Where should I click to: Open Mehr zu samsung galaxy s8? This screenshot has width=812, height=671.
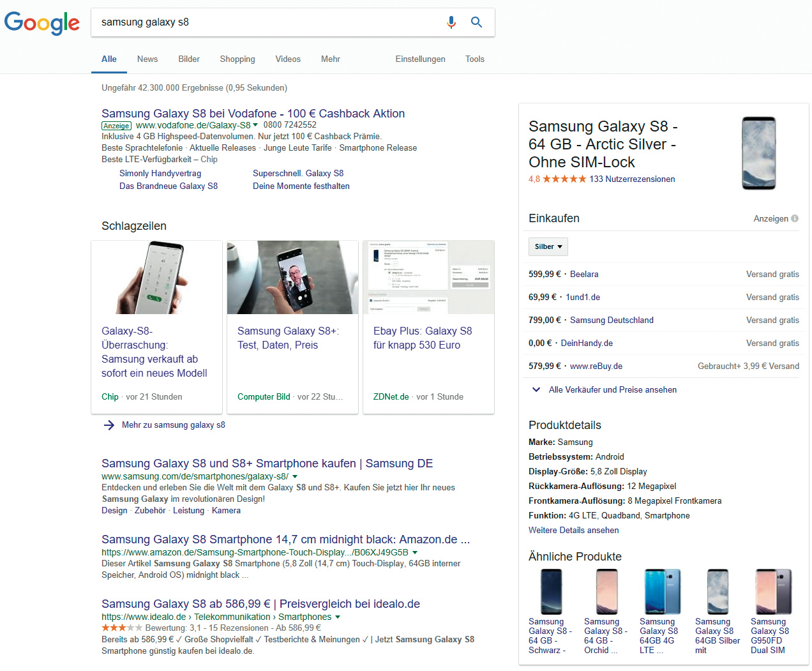(x=174, y=425)
